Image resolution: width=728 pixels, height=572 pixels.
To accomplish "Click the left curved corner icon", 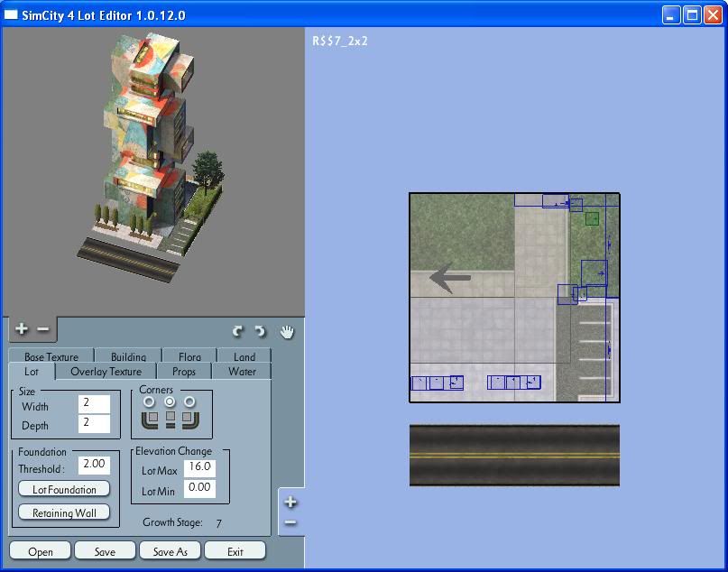I will (x=150, y=420).
